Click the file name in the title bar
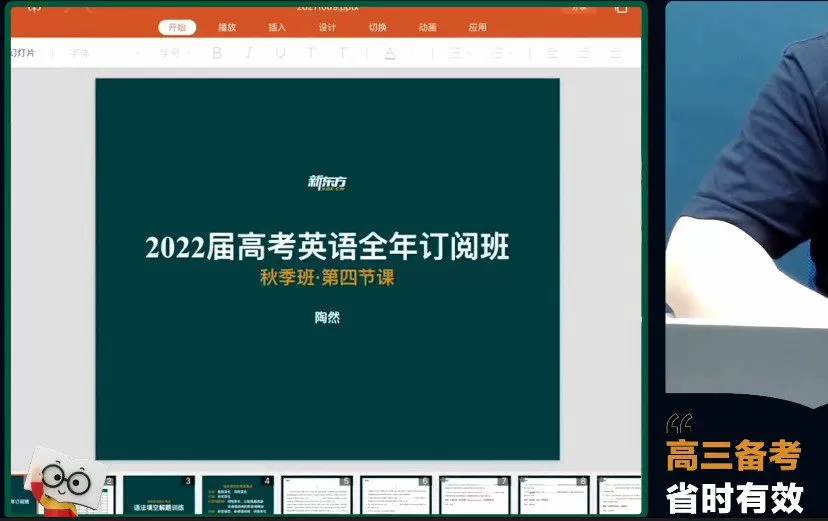Image resolution: width=828 pixels, height=521 pixels. pos(327,7)
